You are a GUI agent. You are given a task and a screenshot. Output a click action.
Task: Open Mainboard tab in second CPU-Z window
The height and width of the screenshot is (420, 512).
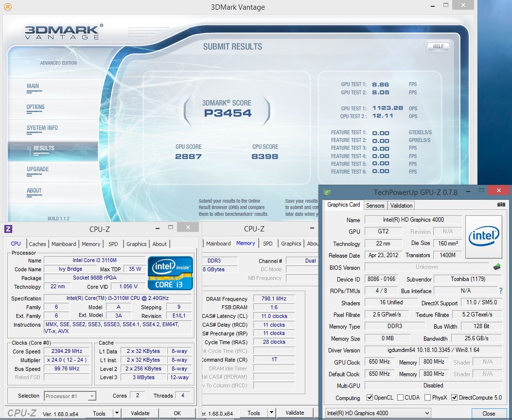click(218, 244)
